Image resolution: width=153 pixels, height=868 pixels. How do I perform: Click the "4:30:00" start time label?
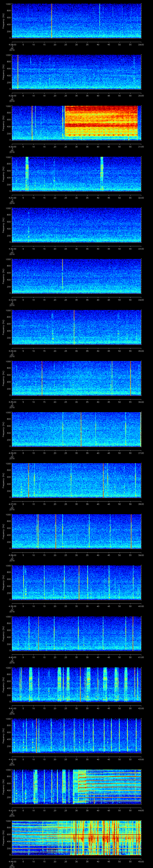click(x=12, y=147)
